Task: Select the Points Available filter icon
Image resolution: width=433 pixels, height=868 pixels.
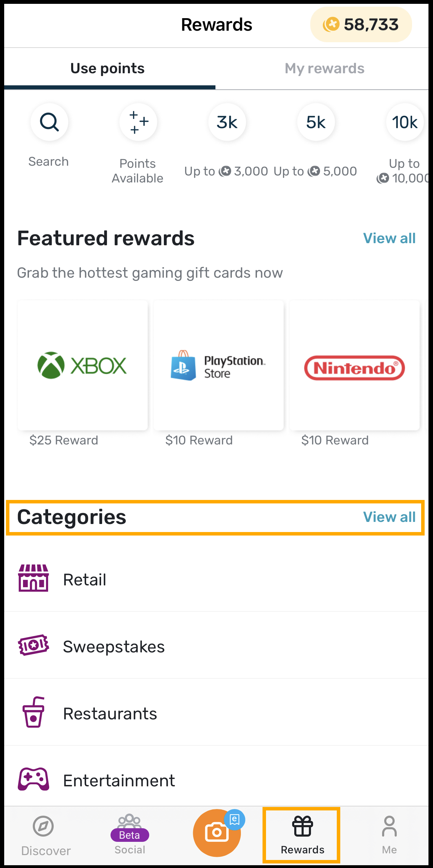Action: pyautogui.click(x=138, y=122)
